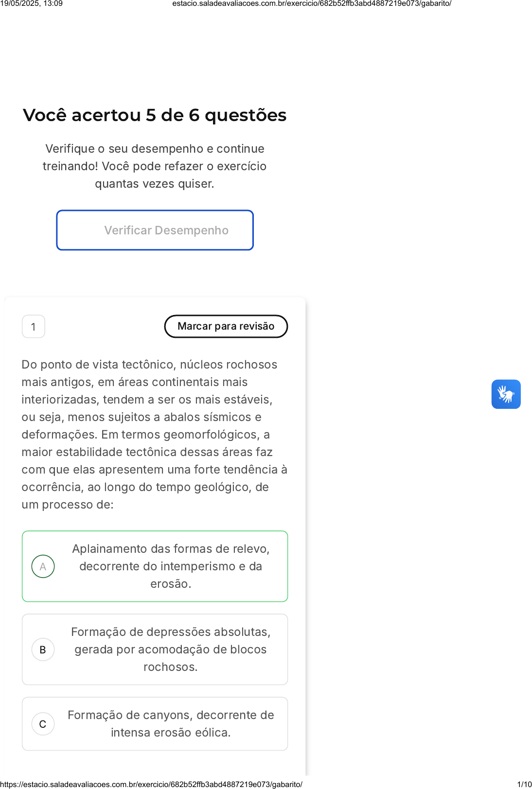The image size is (532, 789).
Task: Open the VLibras sign language accessibility widget
Action: tap(506, 394)
